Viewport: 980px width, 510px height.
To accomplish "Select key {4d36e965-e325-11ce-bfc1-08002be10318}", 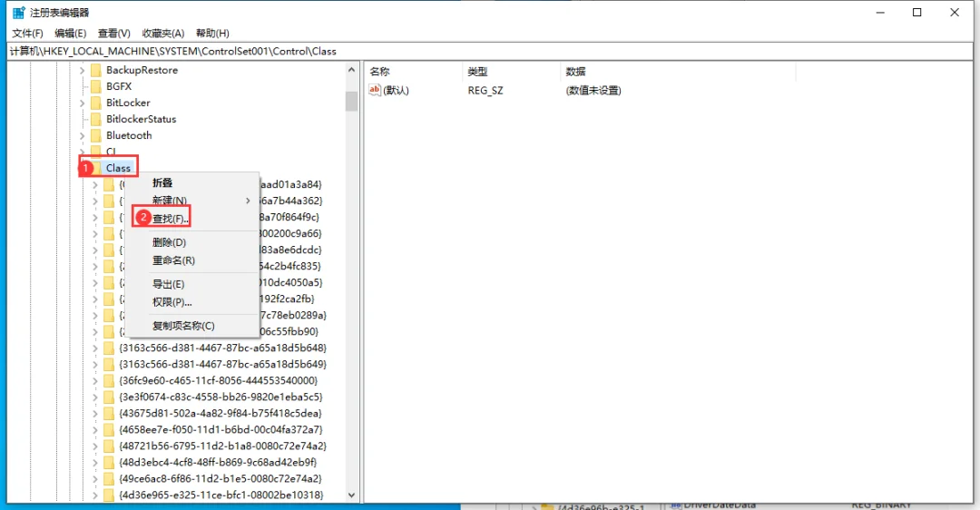I will click(221, 495).
